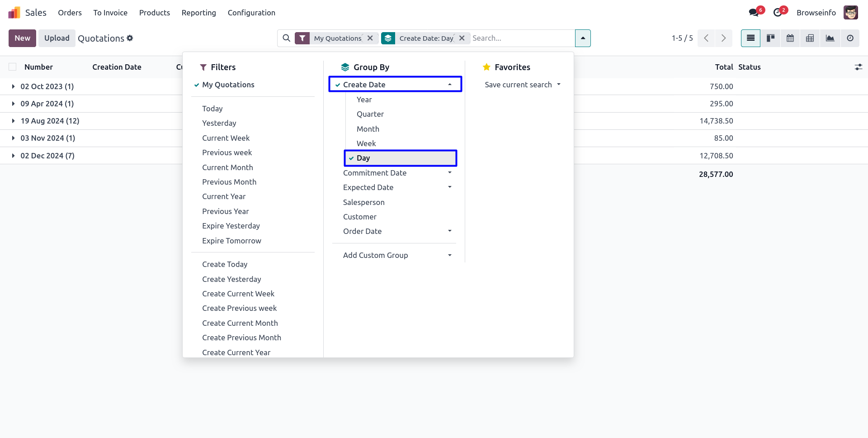Remove the My Quotations filter tag
This screenshot has height=438, width=868.
click(370, 38)
